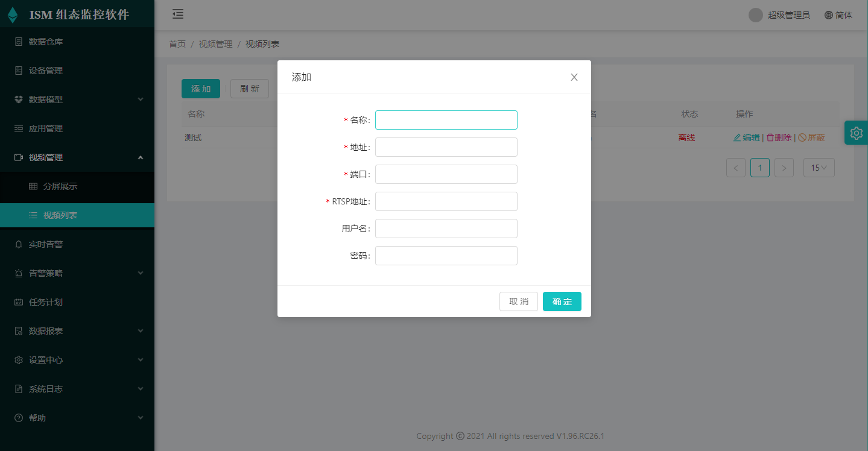
Task: Click the sidebar collapse hamburger icon
Action: click(x=178, y=14)
